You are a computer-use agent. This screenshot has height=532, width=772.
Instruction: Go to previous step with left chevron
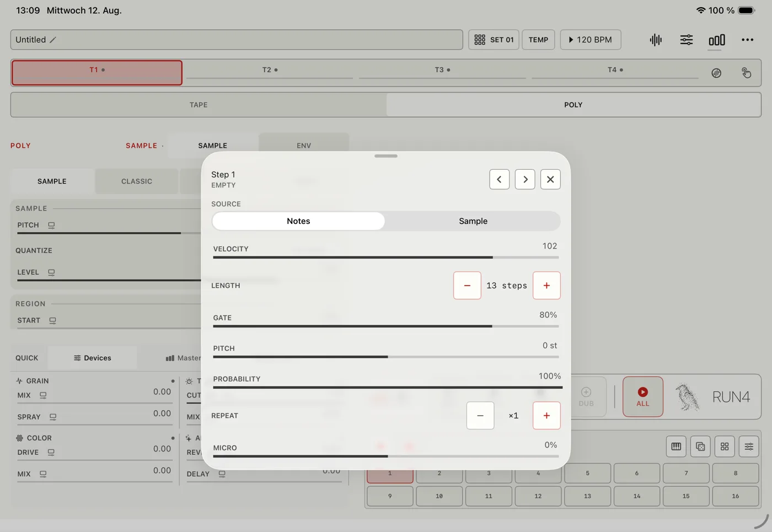[500, 179]
